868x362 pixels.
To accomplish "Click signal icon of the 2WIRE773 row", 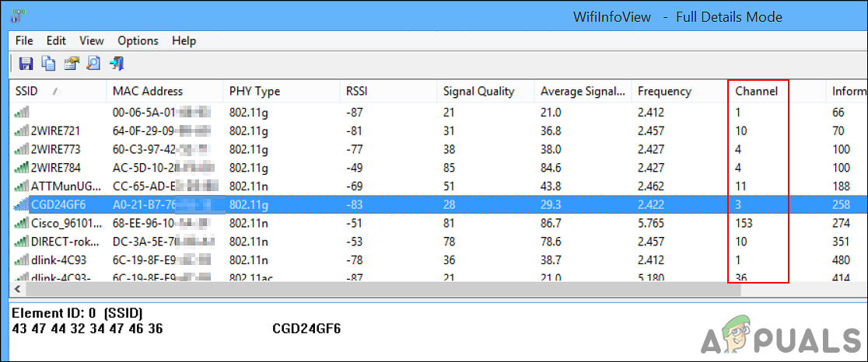I will coord(22,149).
